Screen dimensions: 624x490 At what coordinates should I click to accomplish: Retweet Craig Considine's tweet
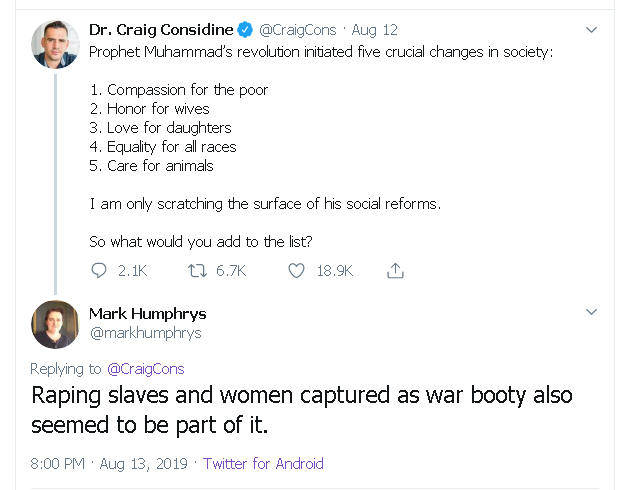coord(196,270)
